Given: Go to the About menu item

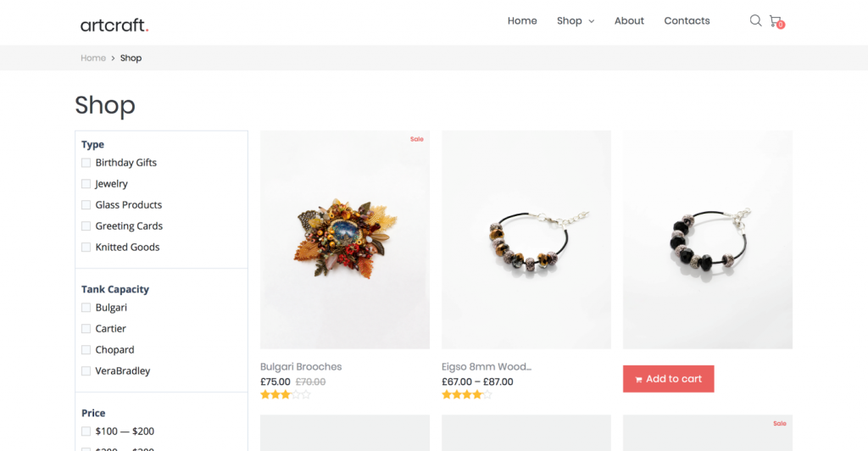Looking at the screenshot, I should 629,21.
